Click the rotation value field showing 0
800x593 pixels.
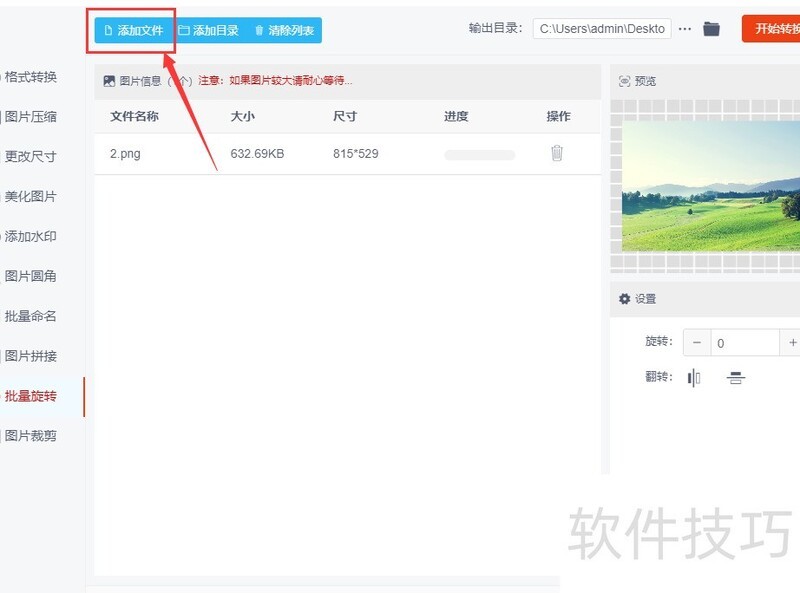pyautogui.click(x=745, y=343)
